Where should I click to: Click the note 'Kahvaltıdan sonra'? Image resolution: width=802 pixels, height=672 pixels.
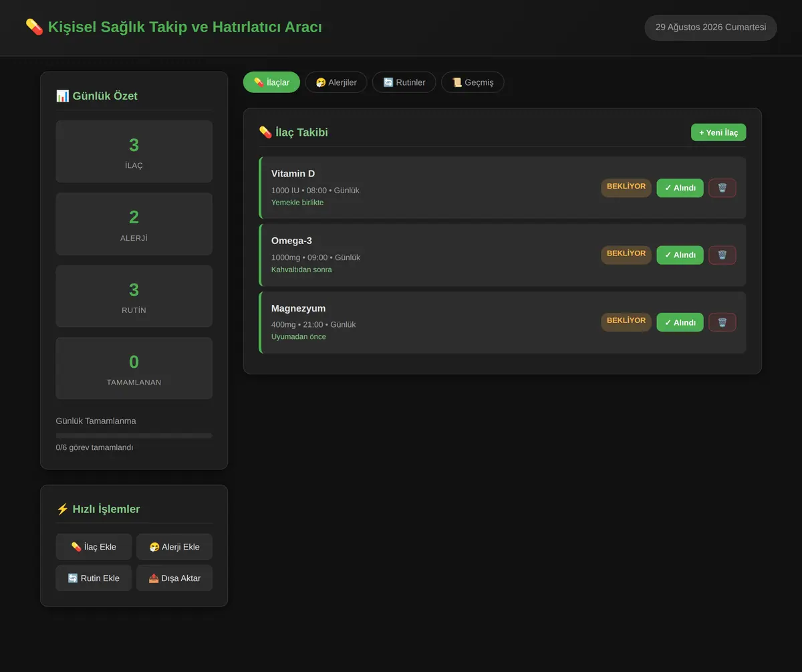click(301, 269)
